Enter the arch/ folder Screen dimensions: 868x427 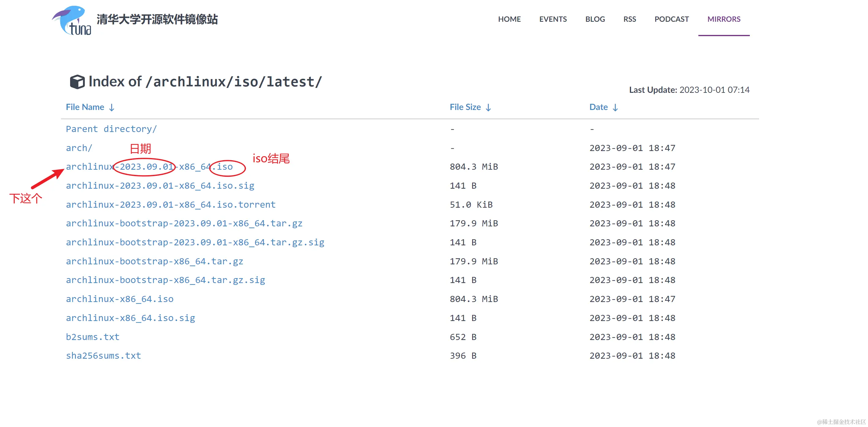[79, 148]
